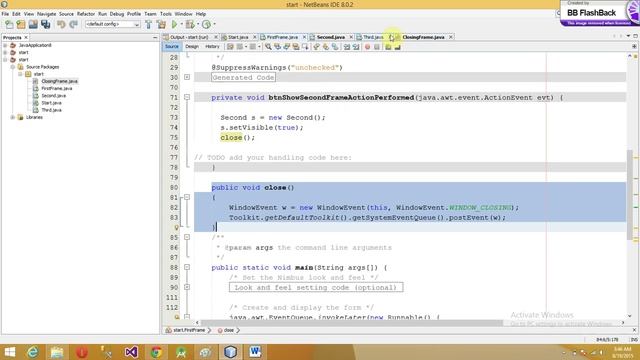Open Google Chrome from the taskbar
This screenshot has height=360, width=640.
[x=156, y=352]
